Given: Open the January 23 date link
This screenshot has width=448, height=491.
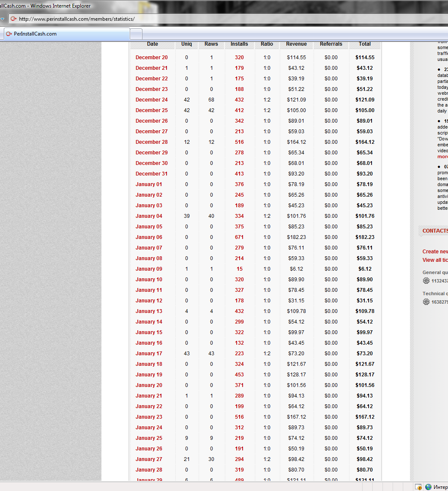Looking at the screenshot, I should point(149,417).
